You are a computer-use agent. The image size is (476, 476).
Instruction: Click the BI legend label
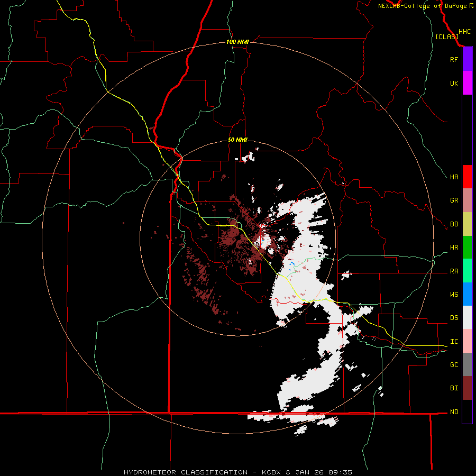click(x=454, y=388)
